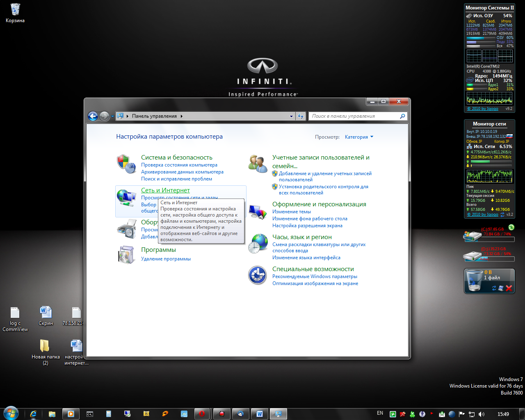Click Часы, язык и регион link

(302, 237)
